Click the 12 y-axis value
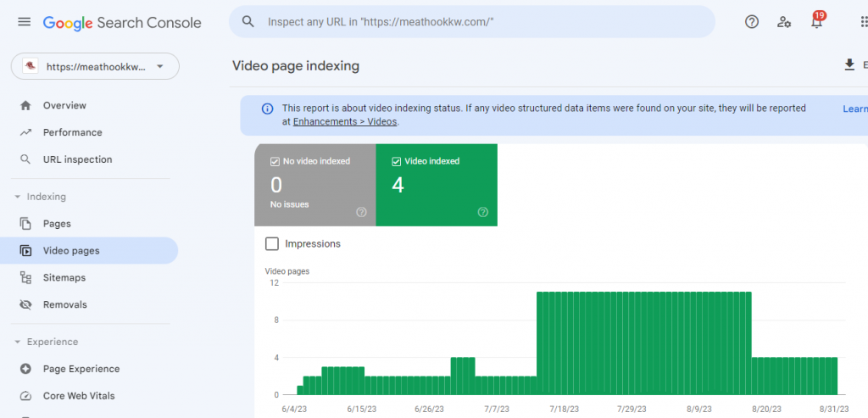The image size is (868, 418). click(274, 283)
